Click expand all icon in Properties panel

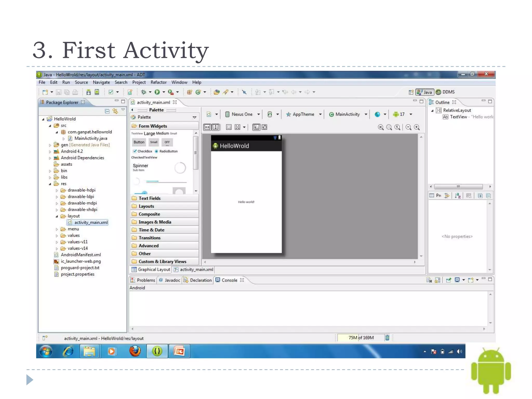[x=480, y=196]
